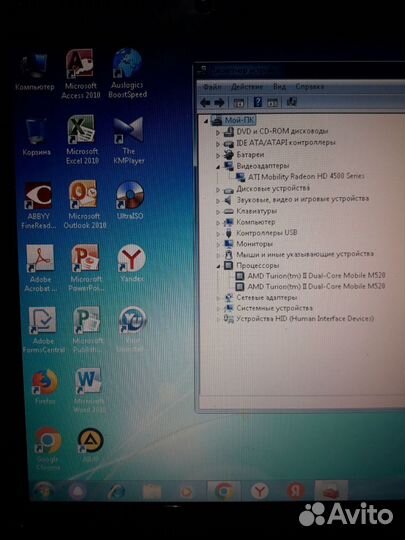Launch Microsoft Excel 2010 shortcut
The width and height of the screenshot is (405, 540).
coord(82,139)
